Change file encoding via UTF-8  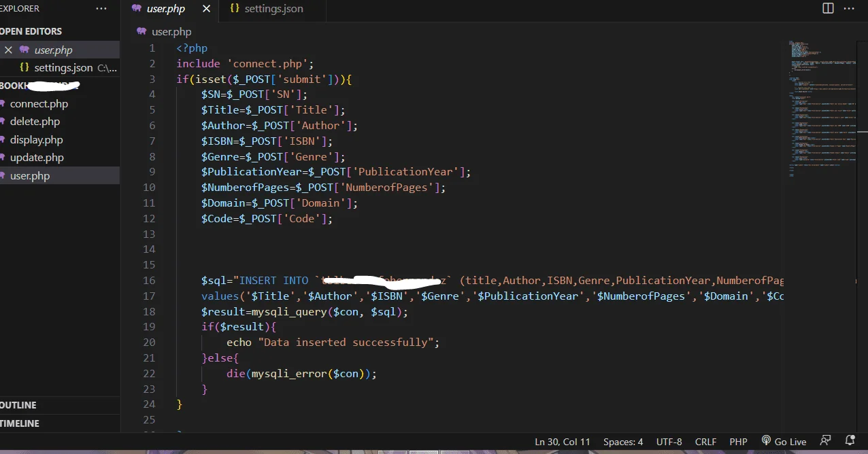point(669,442)
